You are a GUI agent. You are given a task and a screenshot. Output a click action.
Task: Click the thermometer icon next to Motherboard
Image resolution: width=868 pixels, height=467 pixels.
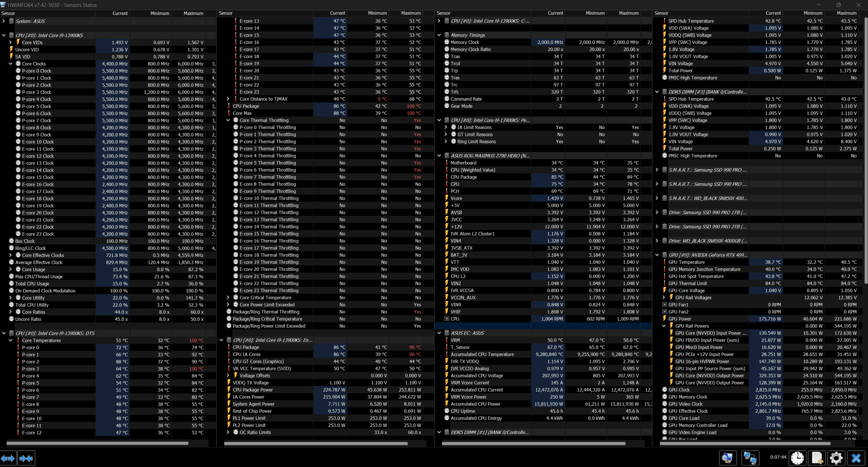point(447,163)
